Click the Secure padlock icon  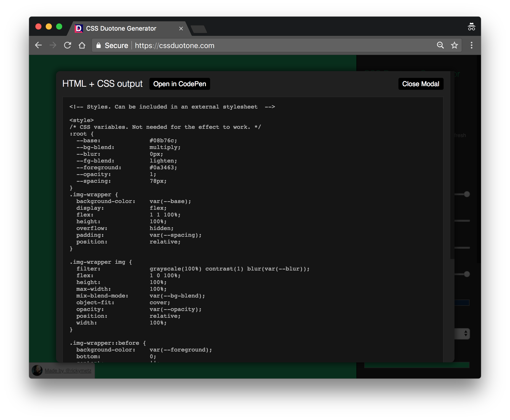tap(99, 45)
